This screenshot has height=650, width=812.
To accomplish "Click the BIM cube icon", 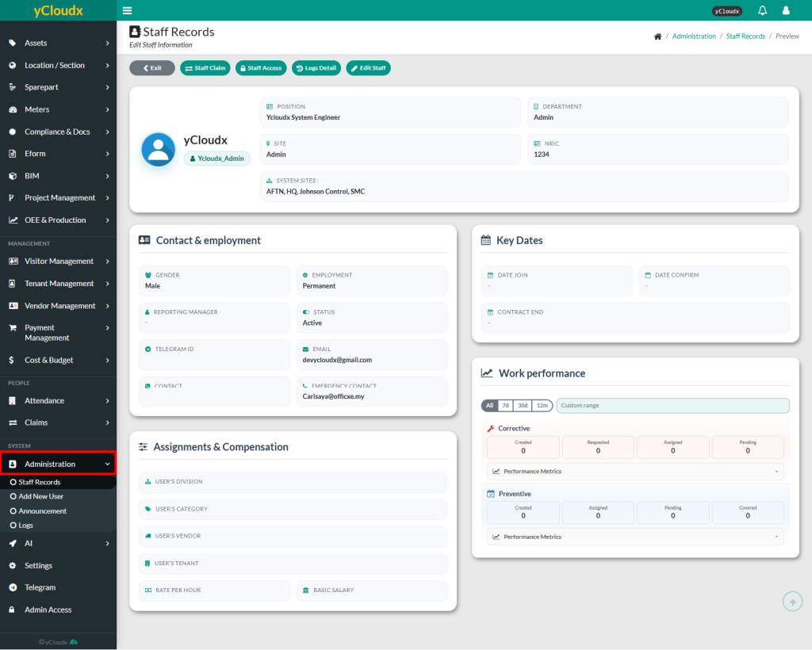I will 13,176.
